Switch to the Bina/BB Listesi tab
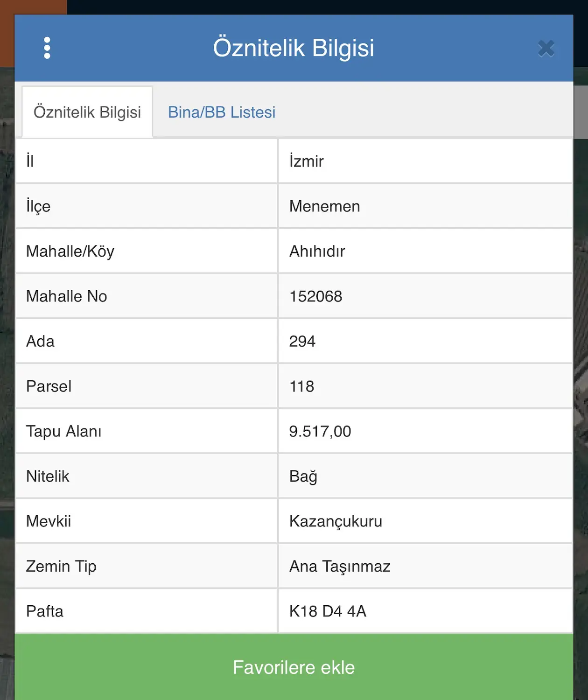The width and height of the screenshot is (588, 700). coord(222,112)
